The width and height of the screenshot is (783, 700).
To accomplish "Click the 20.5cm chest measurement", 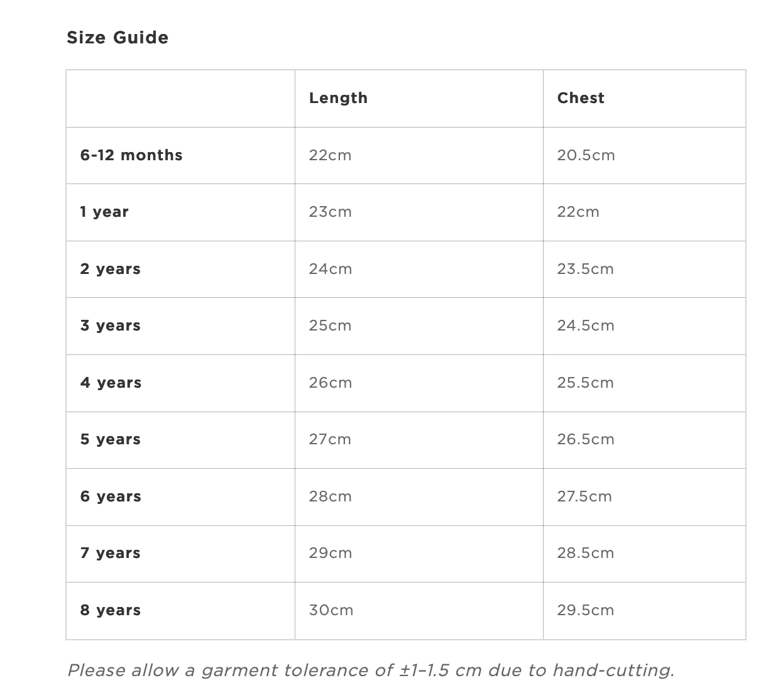I will (x=586, y=155).
